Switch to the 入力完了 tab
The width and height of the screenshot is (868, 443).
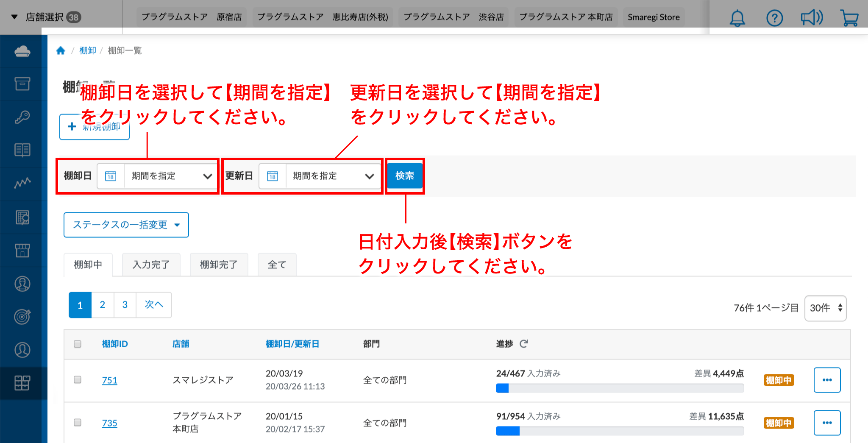pos(151,265)
